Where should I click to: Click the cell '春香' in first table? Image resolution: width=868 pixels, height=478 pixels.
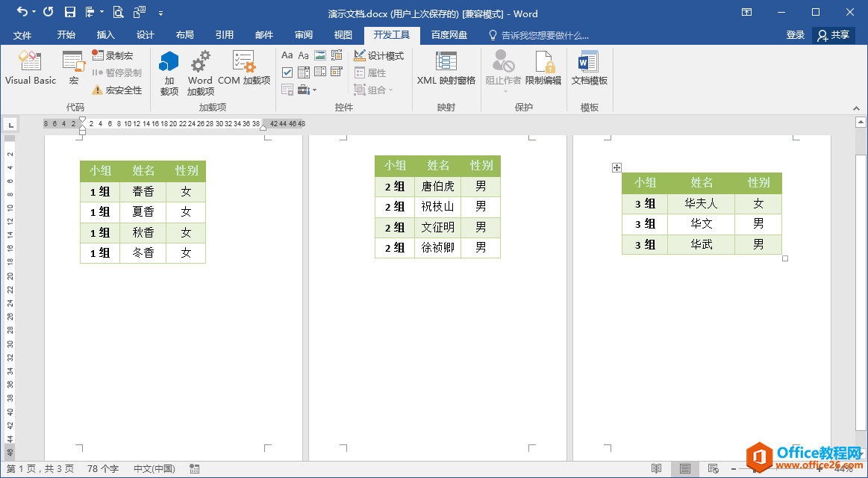[x=143, y=192]
